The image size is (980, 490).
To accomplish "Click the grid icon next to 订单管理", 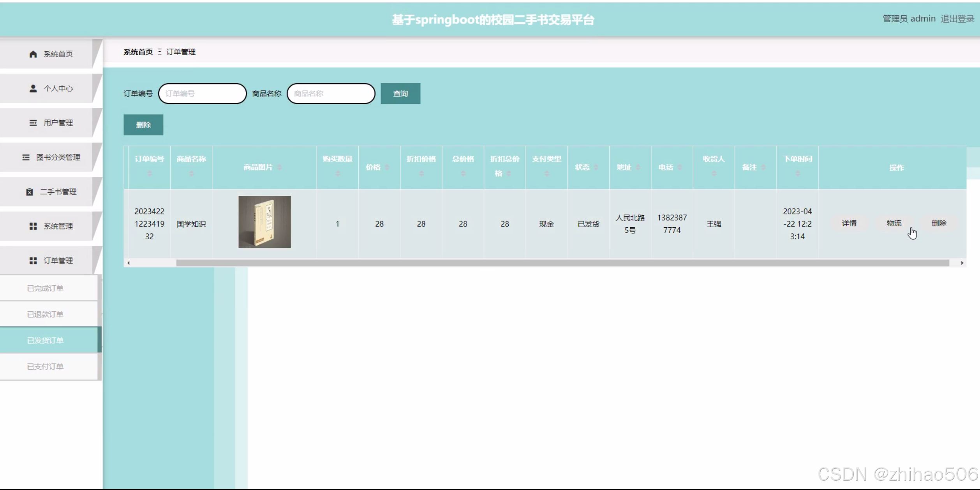I will (33, 261).
